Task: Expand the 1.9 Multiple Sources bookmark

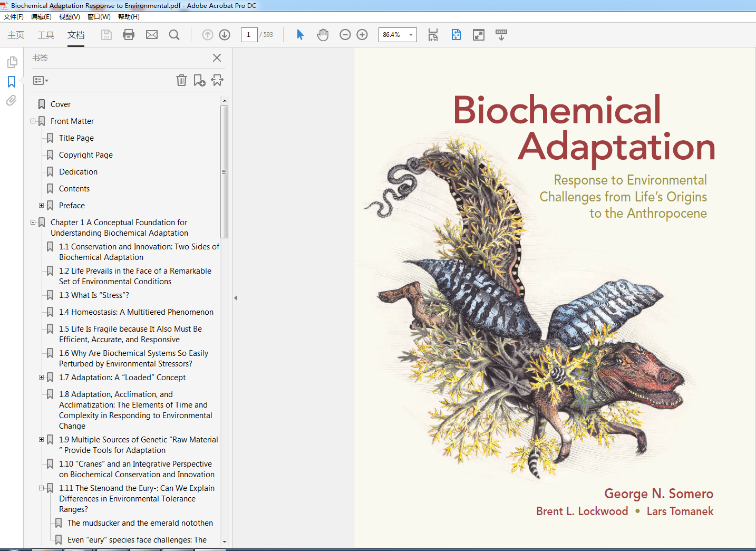Action: click(41, 439)
